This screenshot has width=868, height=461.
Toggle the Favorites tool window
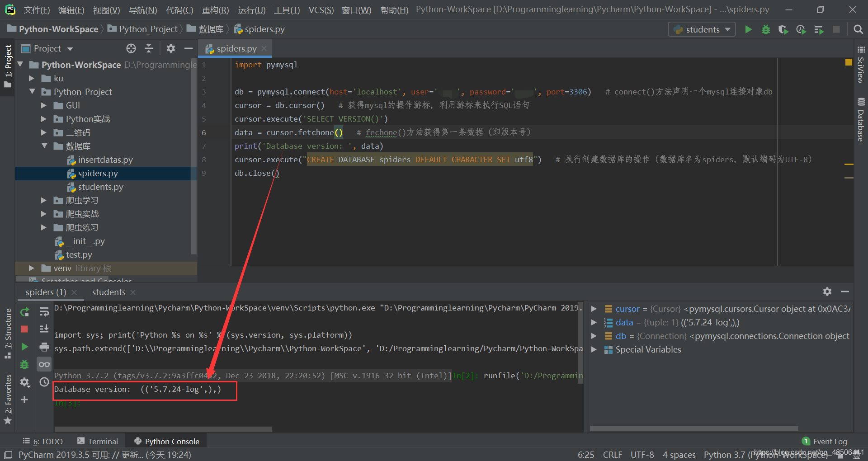(x=8, y=400)
